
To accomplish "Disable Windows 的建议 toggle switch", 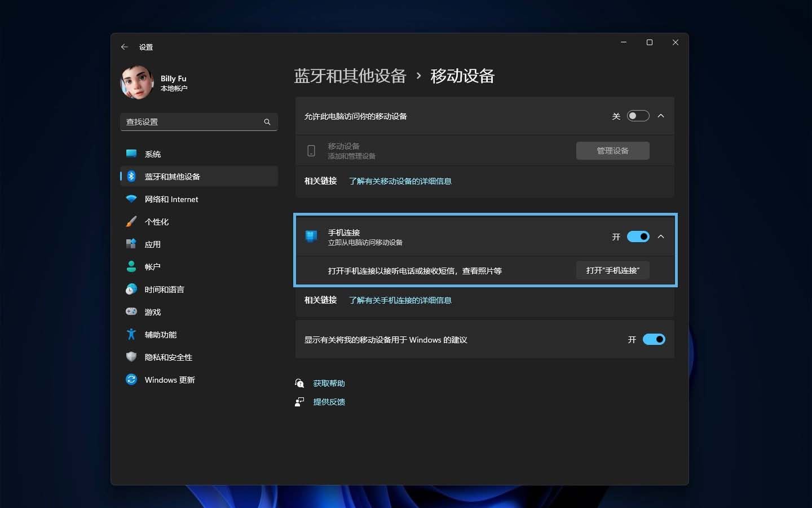I will click(654, 339).
